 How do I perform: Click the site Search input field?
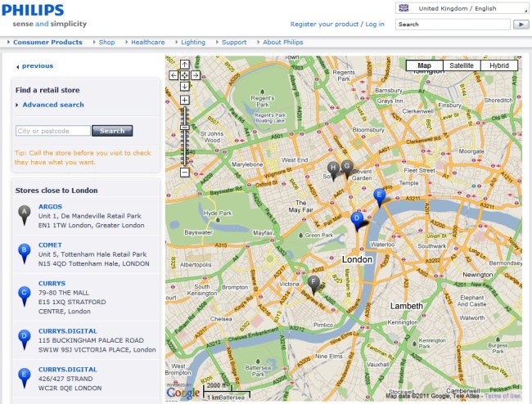click(x=453, y=25)
